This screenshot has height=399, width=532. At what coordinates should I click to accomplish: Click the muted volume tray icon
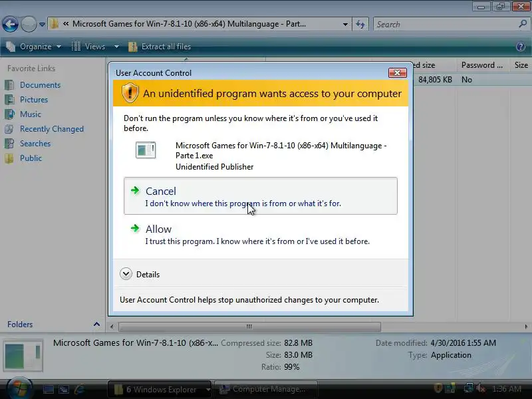point(481,388)
